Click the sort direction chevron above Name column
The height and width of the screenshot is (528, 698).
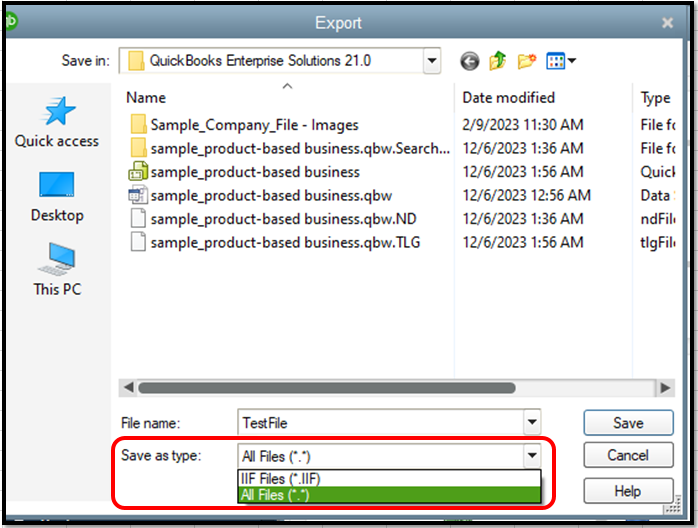(x=288, y=85)
